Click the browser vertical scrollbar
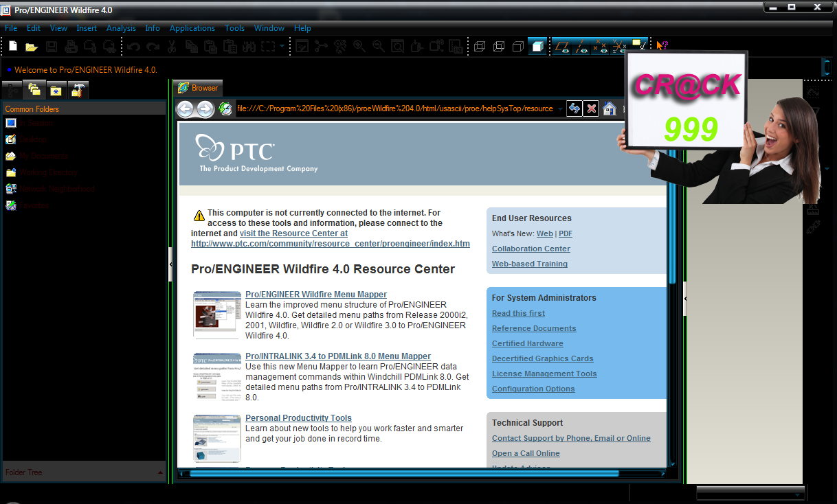The height and width of the screenshot is (504, 837). pos(673,216)
